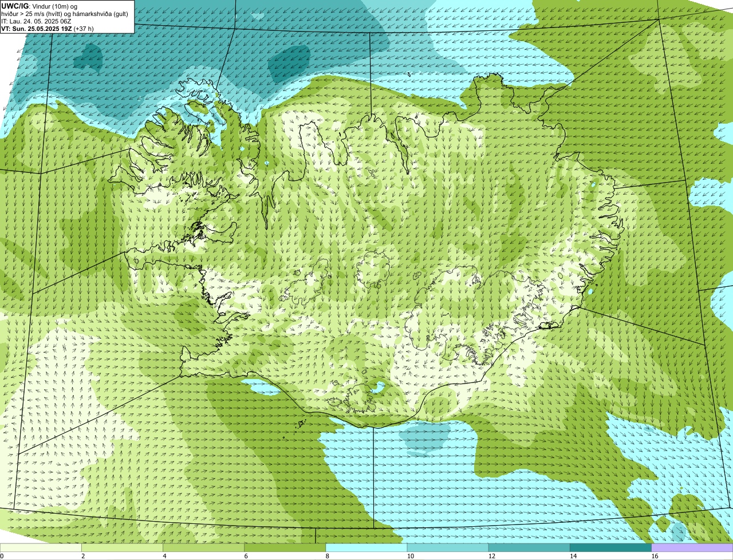Click the purple swatch above 16 m/s
The width and height of the screenshot is (733, 560).
(692, 547)
